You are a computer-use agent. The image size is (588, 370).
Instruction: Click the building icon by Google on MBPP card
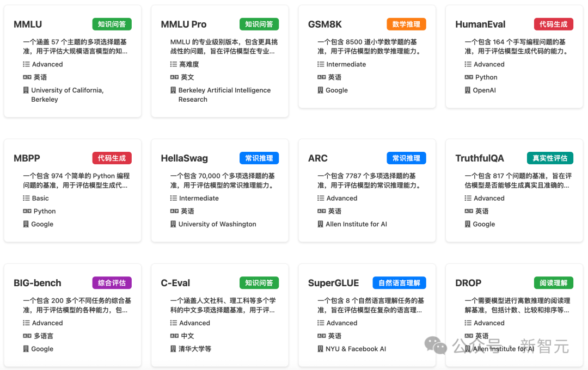[26, 224]
